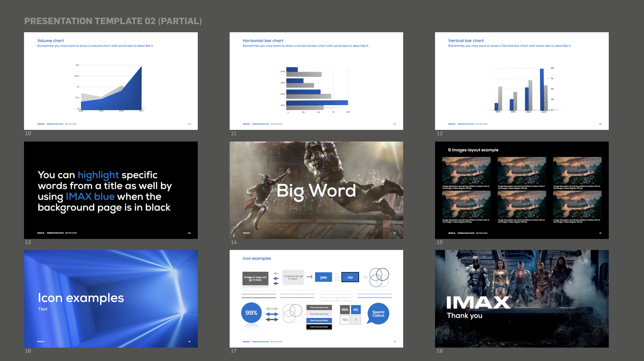Click slide number label 10

click(28, 133)
